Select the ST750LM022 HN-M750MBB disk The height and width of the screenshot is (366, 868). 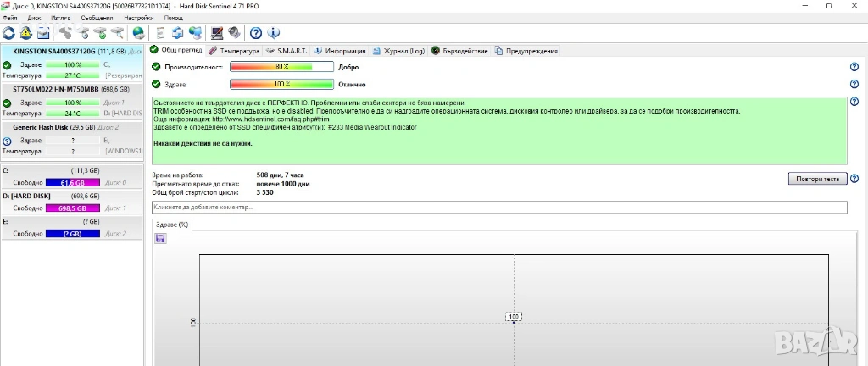(66, 88)
